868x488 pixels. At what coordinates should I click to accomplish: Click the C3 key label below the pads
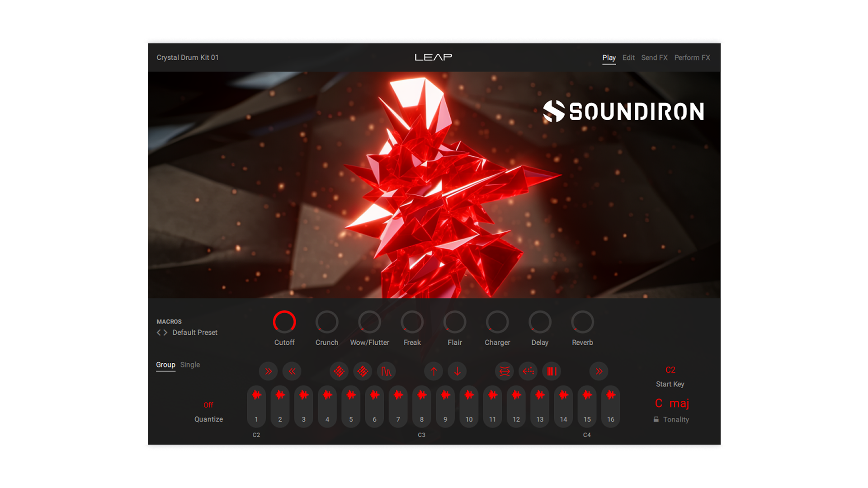pos(421,435)
